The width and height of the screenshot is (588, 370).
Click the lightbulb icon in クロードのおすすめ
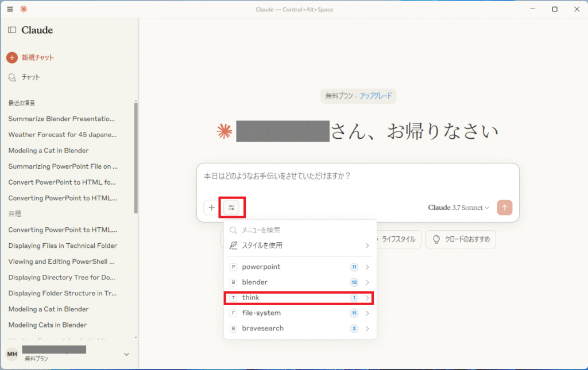click(436, 239)
